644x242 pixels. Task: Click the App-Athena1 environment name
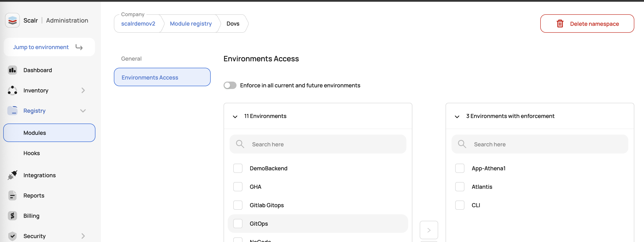point(488,168)
